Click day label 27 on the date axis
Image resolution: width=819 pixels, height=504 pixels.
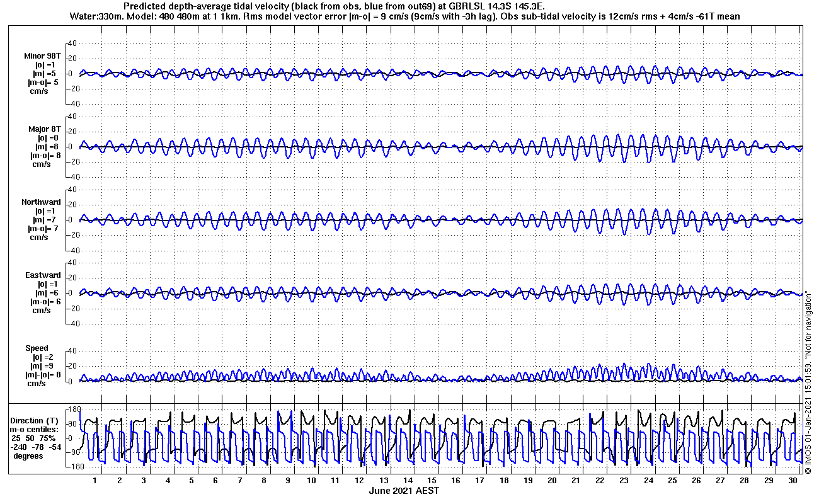[x=720, y=480]
